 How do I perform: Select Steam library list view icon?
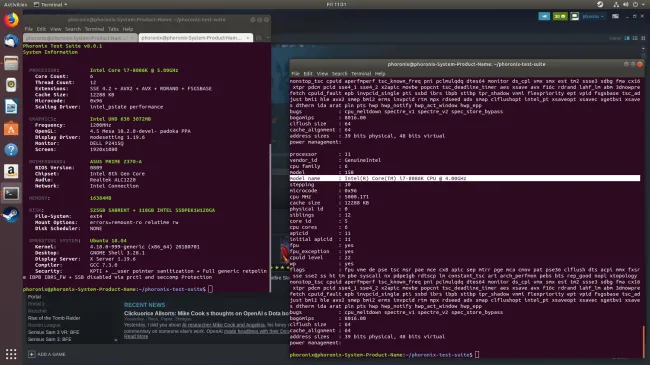point(635,38)
